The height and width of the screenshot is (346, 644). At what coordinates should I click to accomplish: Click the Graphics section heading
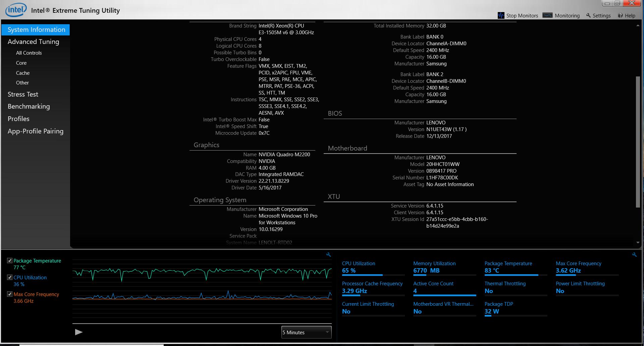pyautogui.click(x=206, y=145)
